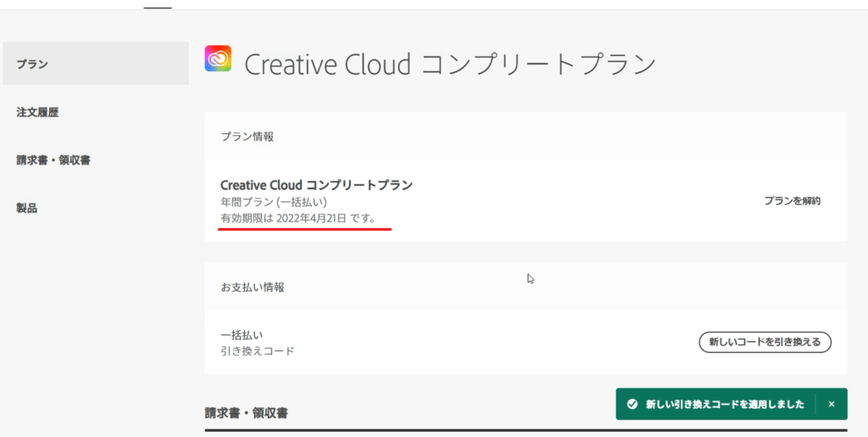Open 注文履歴 in the sidebar
The image size is (868, 437).
pyautogui.click(x=37, y=113)
